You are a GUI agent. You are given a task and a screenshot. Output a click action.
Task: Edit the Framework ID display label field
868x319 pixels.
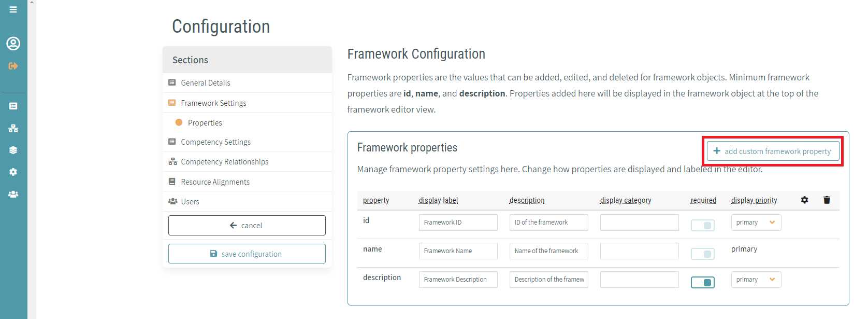(458, 223)
